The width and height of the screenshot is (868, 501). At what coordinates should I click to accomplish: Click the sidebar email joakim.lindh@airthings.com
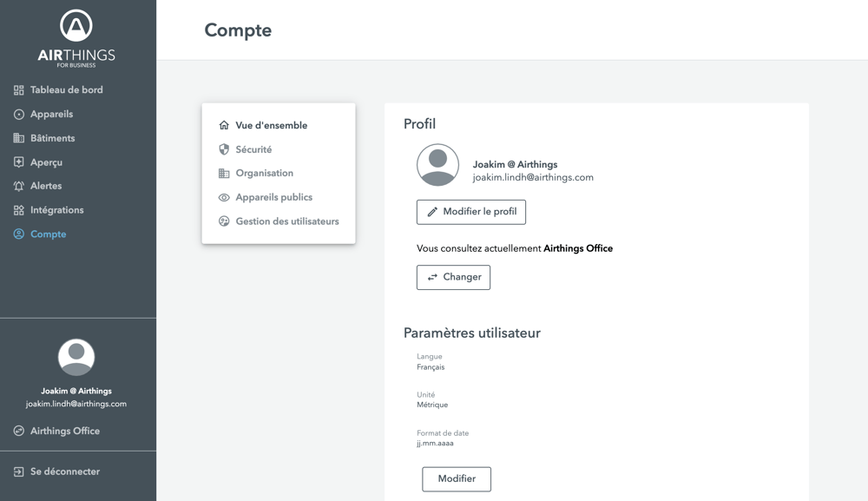[76, 404]
